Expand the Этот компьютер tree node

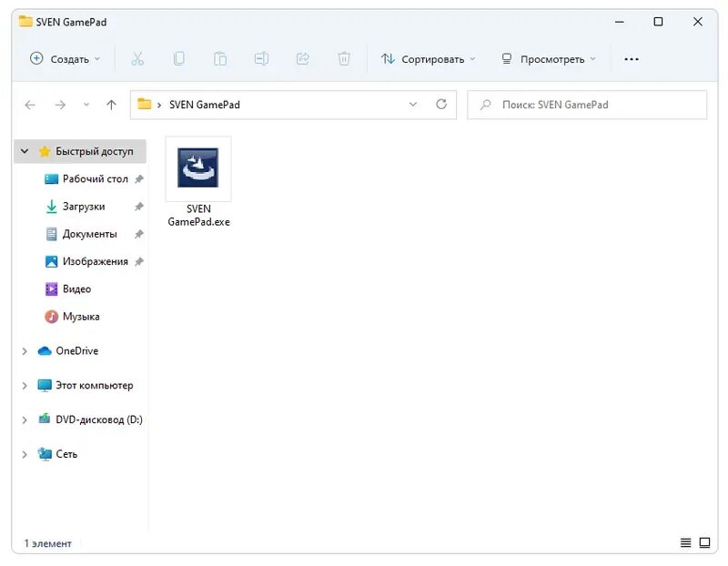[25, 386]
